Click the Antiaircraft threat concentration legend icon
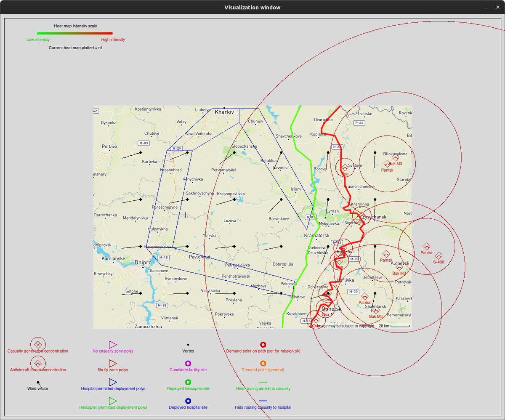Viewport: 505px width, 420px height. point(38,363)
